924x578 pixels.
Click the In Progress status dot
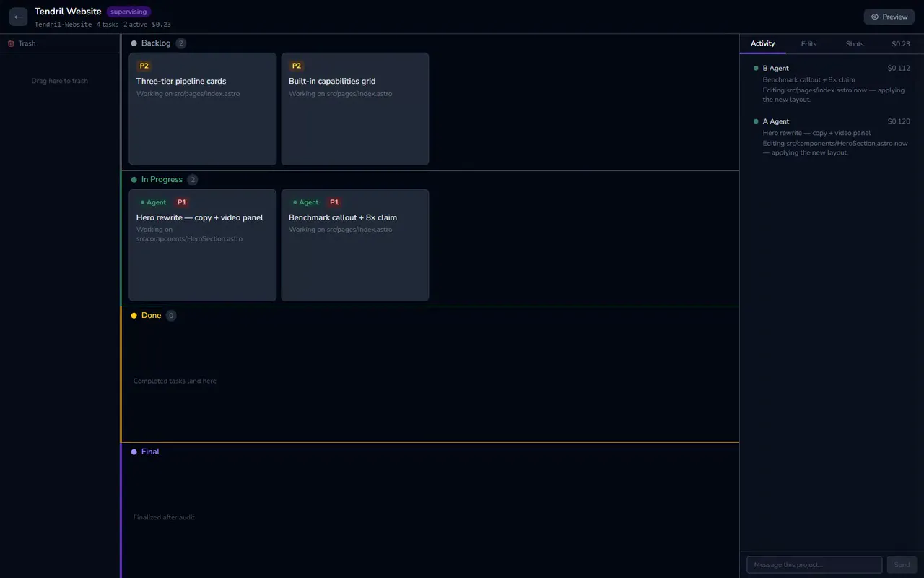[x=134, y=180]
